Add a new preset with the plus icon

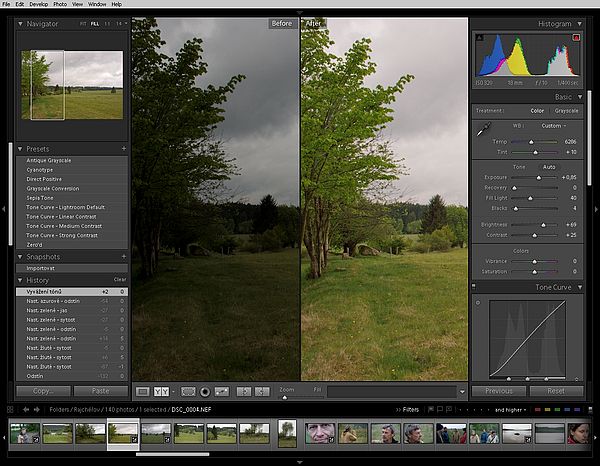pyautogui.click(x=124, y=148)
